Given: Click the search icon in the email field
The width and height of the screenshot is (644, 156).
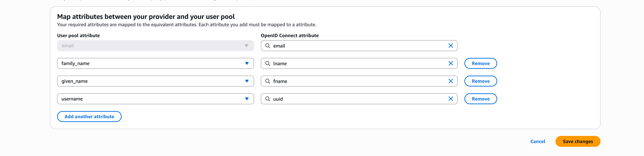Looking at the screenshot, I should [x=268, y=46].
